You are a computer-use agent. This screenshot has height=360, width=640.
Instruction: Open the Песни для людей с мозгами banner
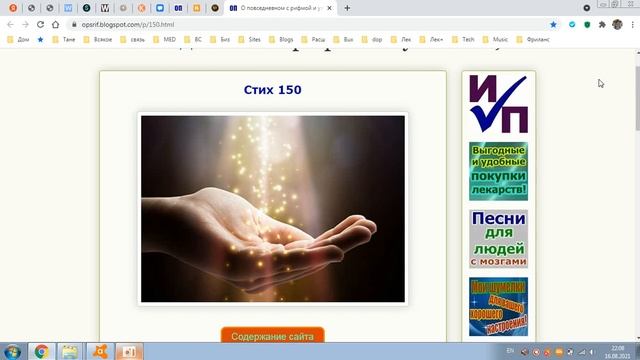[x=498, y=239]
